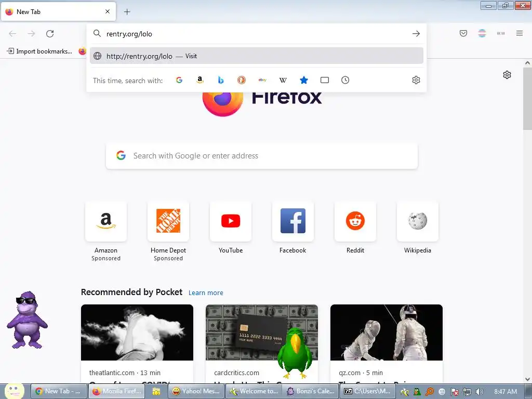Switch to Yahoo! Messenger taskbar button
The height and width of the screenshot is (399, 532).
click(x=196, y=391)
